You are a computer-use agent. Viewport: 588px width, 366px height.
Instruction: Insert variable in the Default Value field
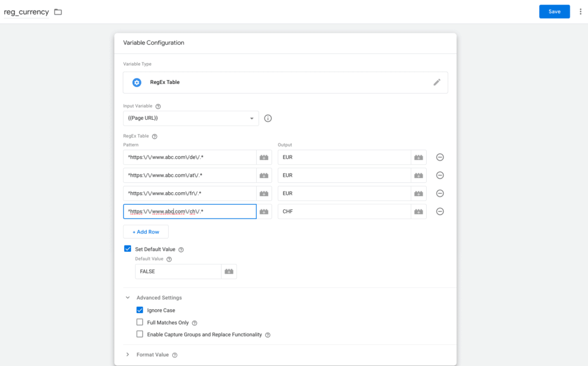point(229,272)
